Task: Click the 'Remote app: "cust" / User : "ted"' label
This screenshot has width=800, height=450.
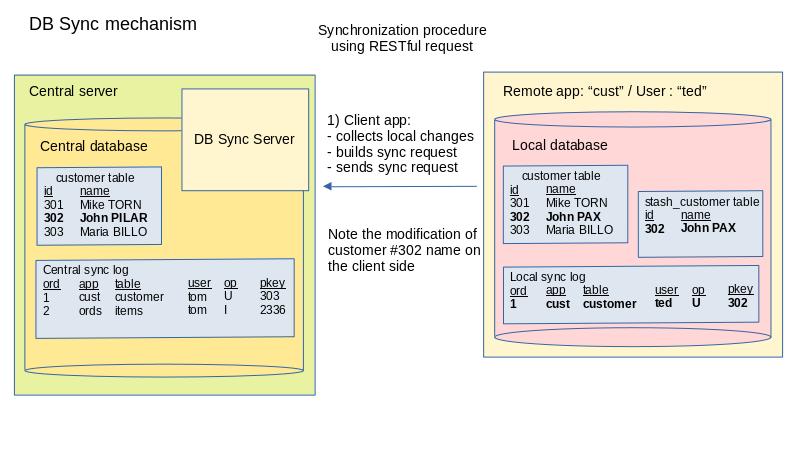Action: (605, 91)
